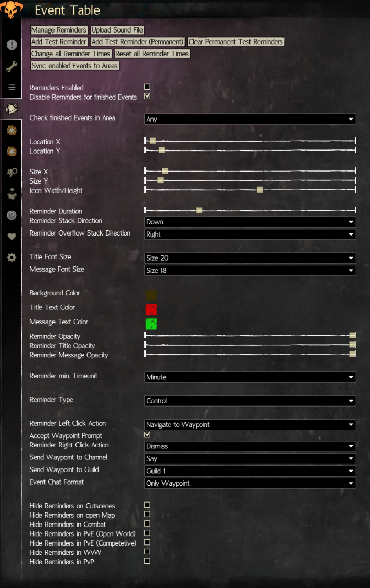Open the exclamation mark sidebar tab

point(12,45)
